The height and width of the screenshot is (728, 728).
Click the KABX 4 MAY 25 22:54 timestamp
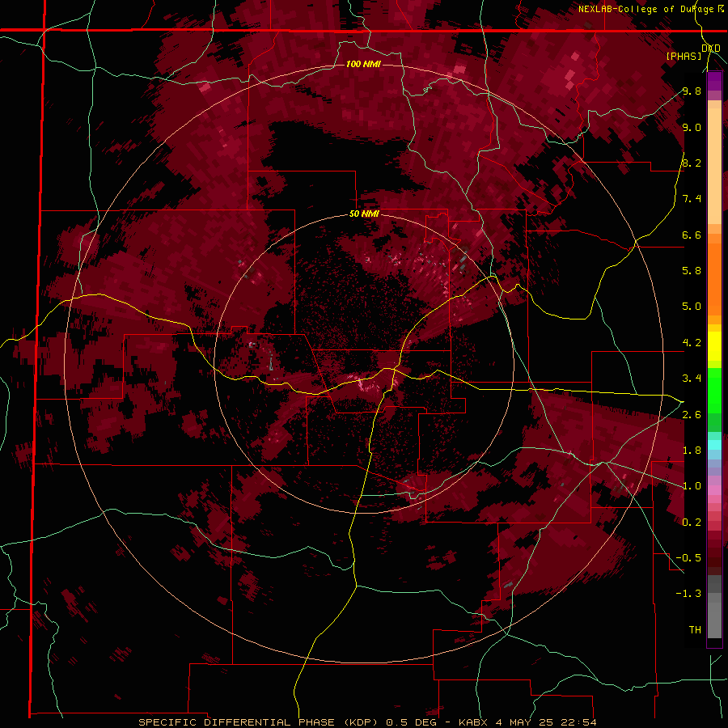(527, 722)
